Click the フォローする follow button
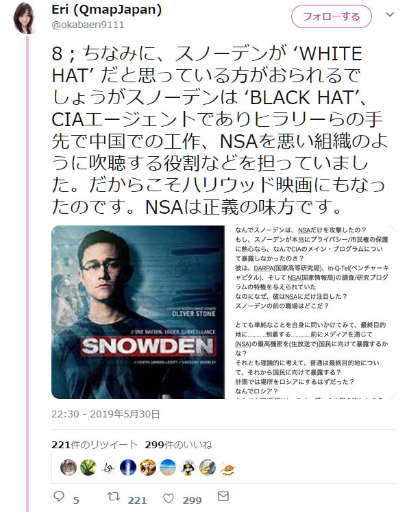The image size is (420, 512). 331,16
